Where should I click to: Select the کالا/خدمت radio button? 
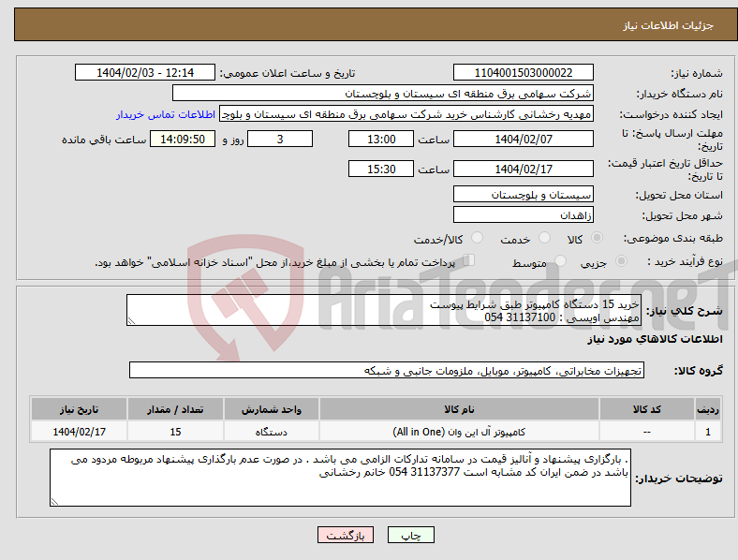pos(477,238)
